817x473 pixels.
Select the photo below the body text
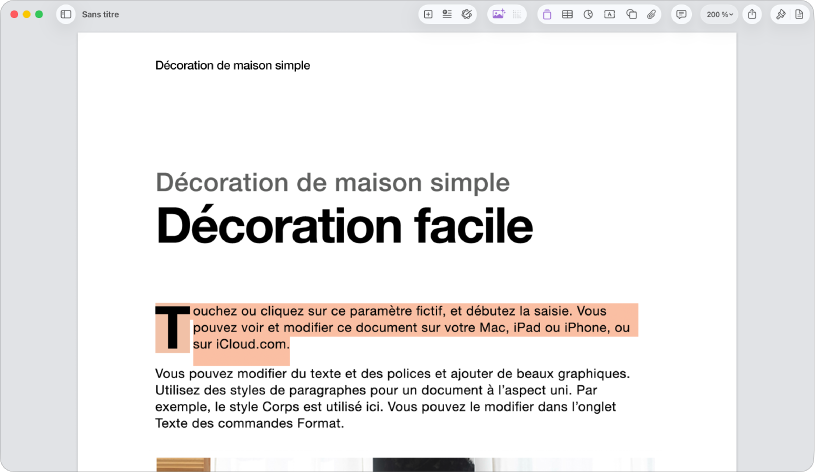click(405, 465)
